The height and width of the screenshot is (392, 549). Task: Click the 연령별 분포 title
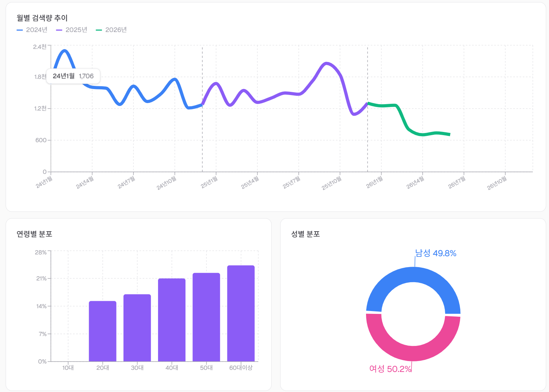coord(34,234)
